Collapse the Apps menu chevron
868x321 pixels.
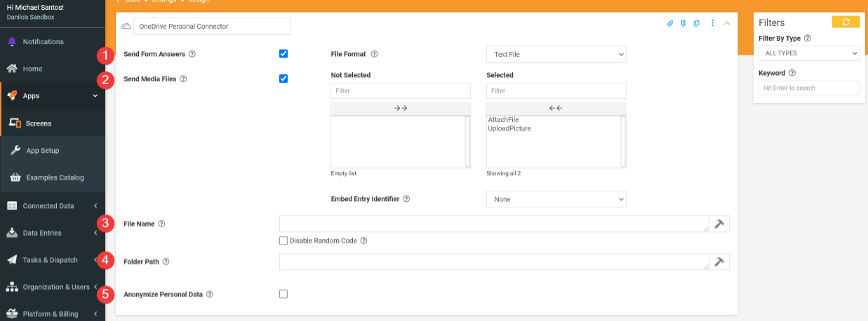pyautogui.click(x=95, y=96)
